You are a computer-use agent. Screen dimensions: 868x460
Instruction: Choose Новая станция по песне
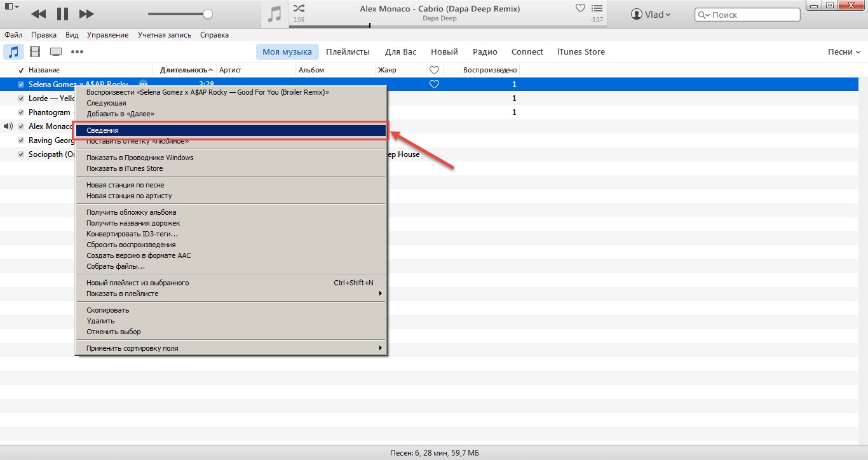click(231, 185)
